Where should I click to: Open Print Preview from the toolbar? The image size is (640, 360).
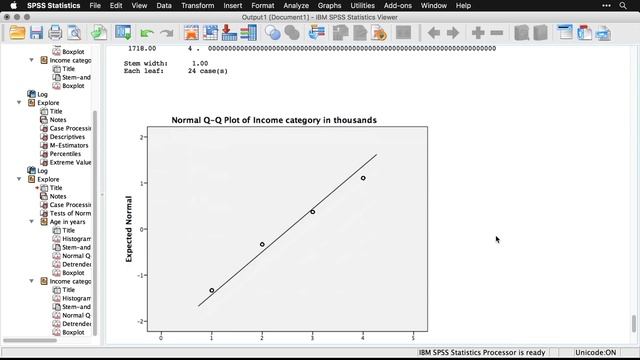point(74,33)
